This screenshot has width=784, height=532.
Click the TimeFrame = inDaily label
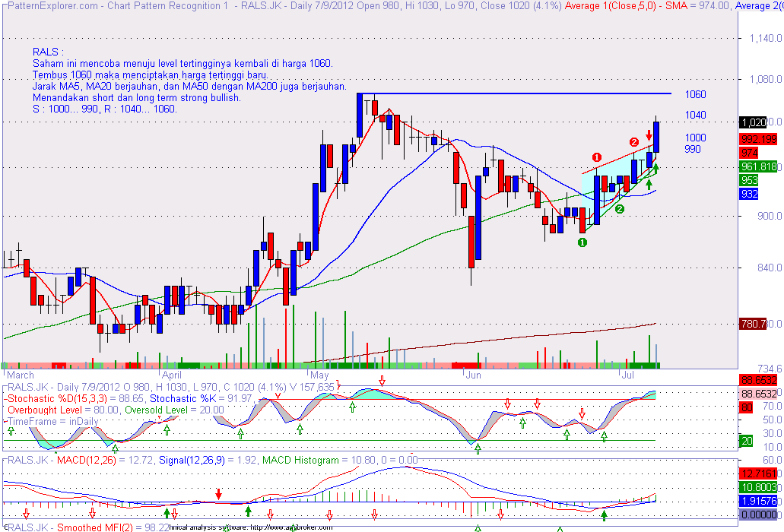pos(52,422)
